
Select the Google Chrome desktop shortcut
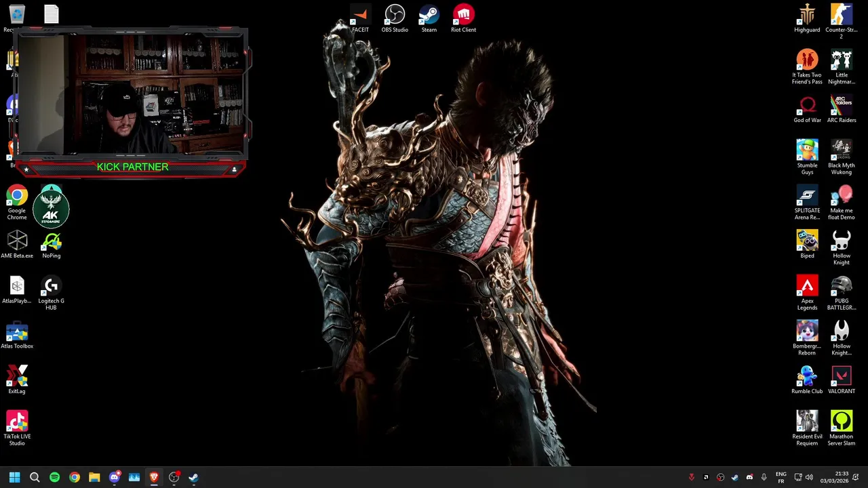tap(17, 203)
